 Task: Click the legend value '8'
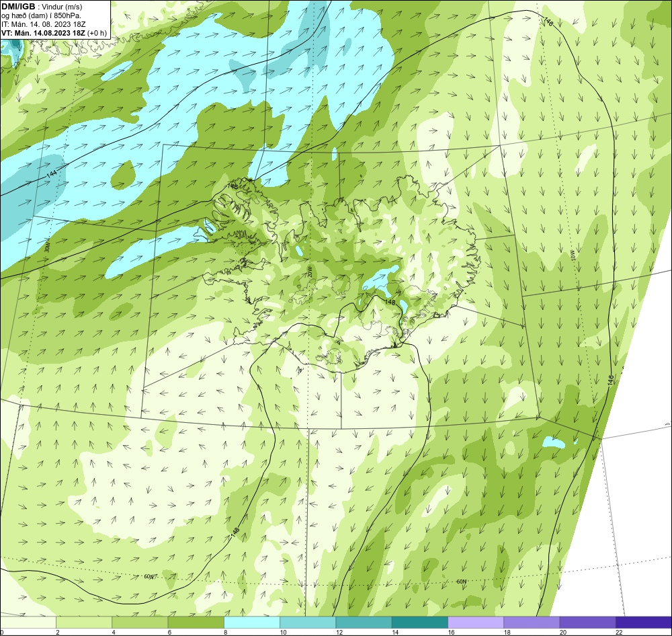(x=225, y=632)
